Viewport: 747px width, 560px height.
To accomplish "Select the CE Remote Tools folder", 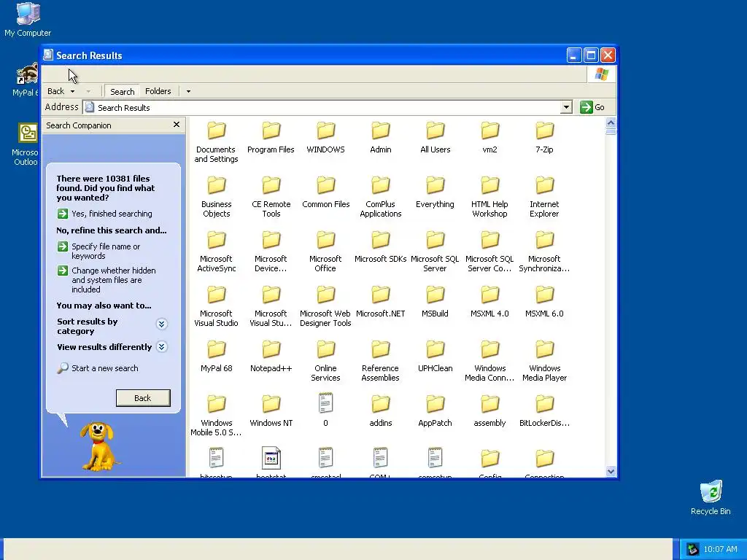I will [271, 197].
